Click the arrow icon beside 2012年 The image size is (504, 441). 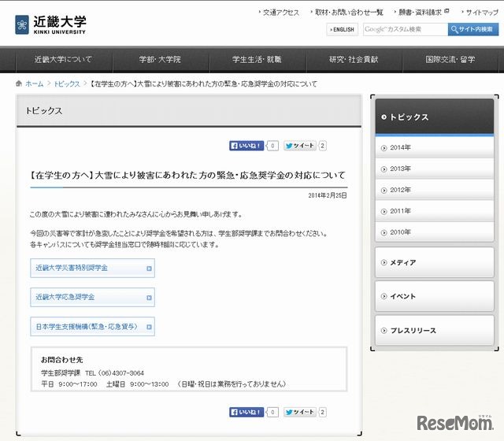point(384,191)
